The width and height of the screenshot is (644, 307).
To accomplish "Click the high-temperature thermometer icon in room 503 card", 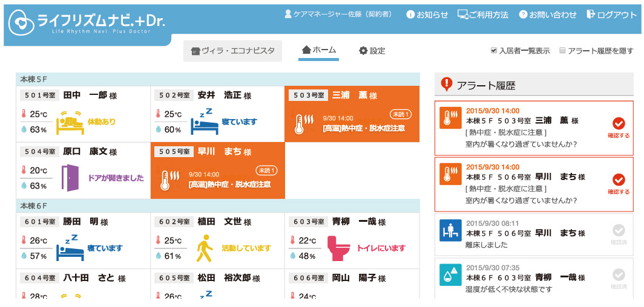I will [x=304, y=124].
